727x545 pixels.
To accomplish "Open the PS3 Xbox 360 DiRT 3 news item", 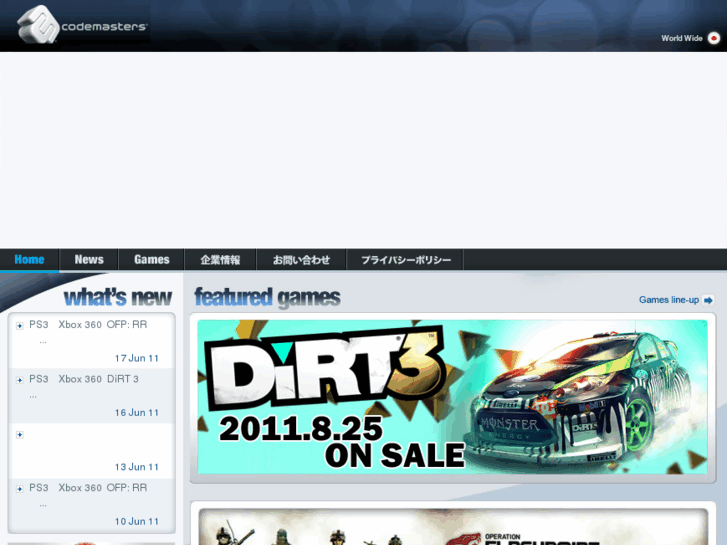I will pos(84,379).
